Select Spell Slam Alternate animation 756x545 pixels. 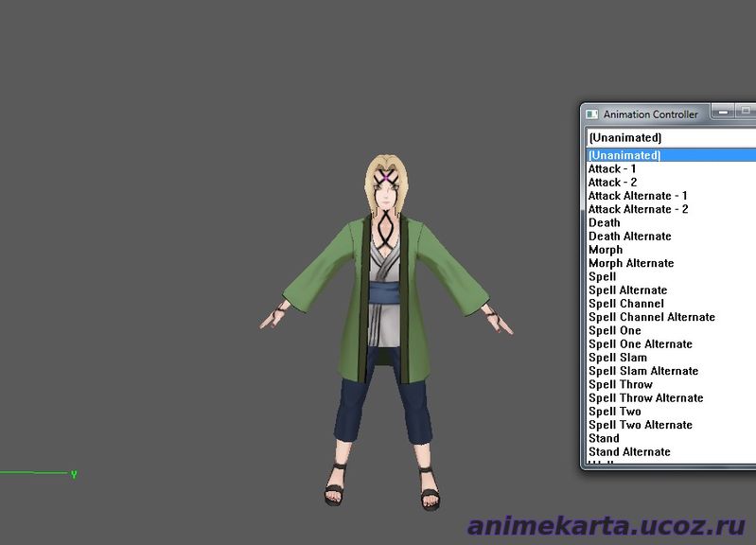(x=671, y=371)
